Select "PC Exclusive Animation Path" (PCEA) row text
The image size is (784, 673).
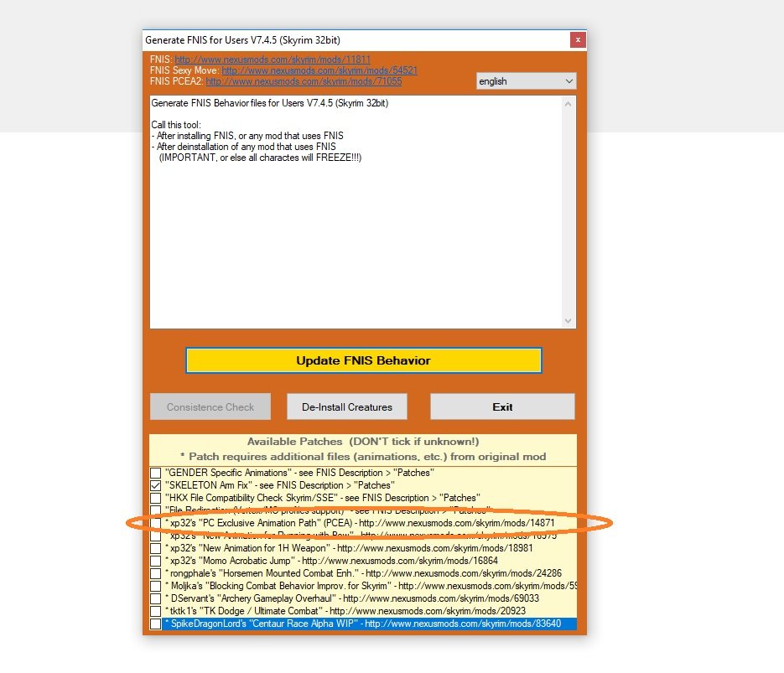[x=360, y=523]
